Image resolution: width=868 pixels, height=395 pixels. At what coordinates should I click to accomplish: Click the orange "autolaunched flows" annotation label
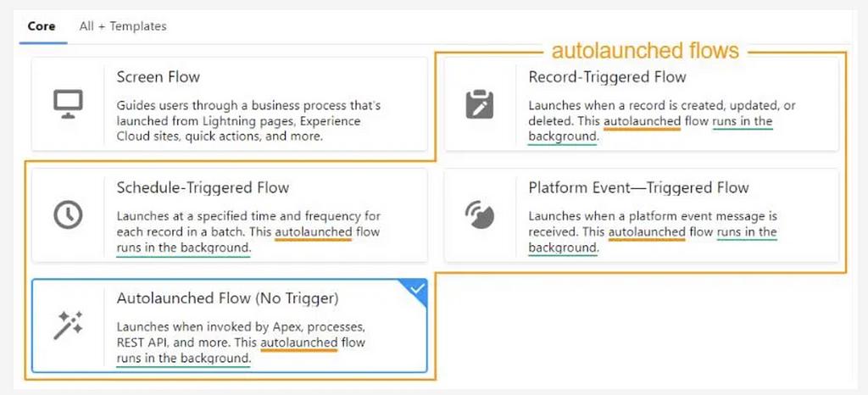click(645, 51)
